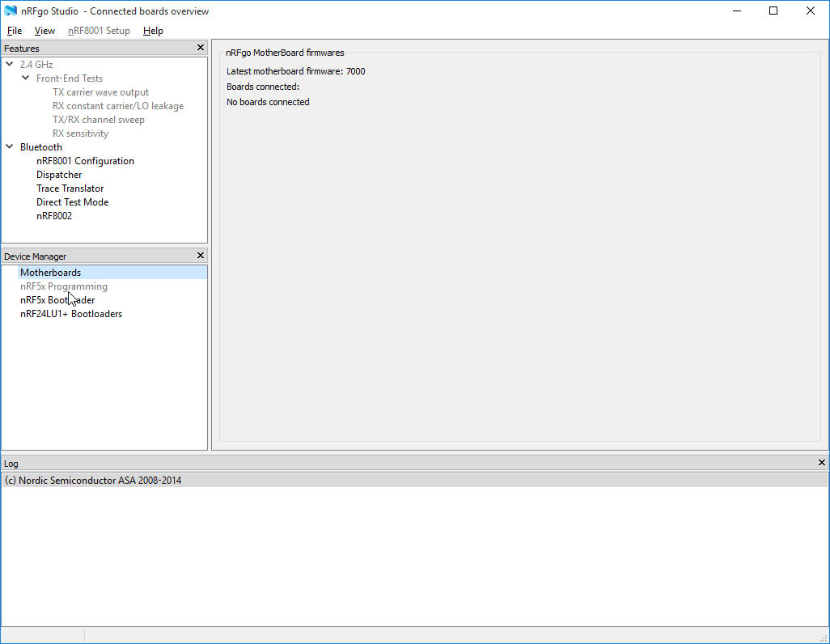The image size is (830, 644).
Task: Open nRF8001 Configuration
Action: [85, 161]
